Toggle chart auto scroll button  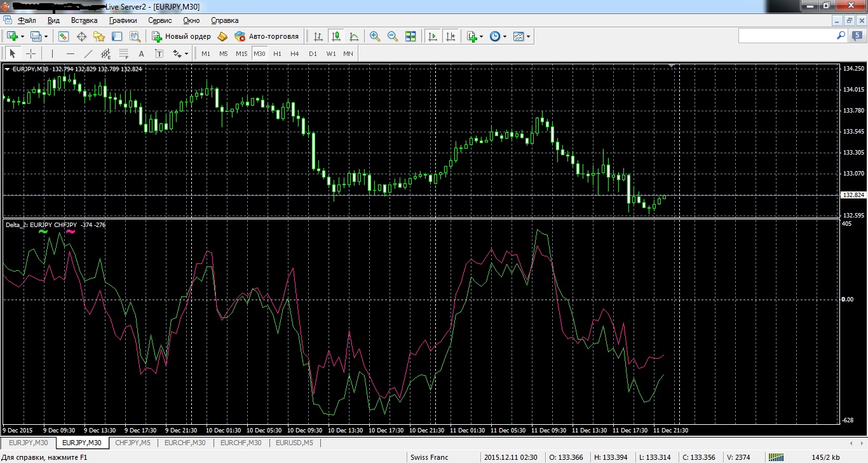coord(433,36)
